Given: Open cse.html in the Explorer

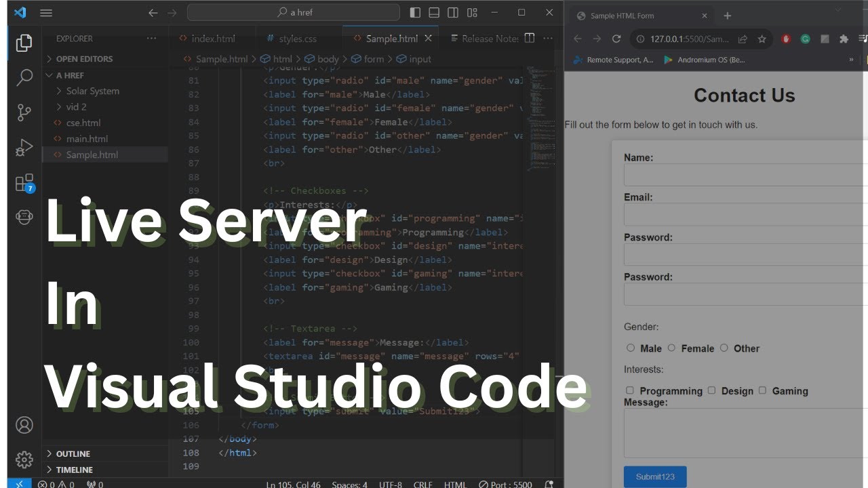Looking at the screenshot, I should coord(83,123).
